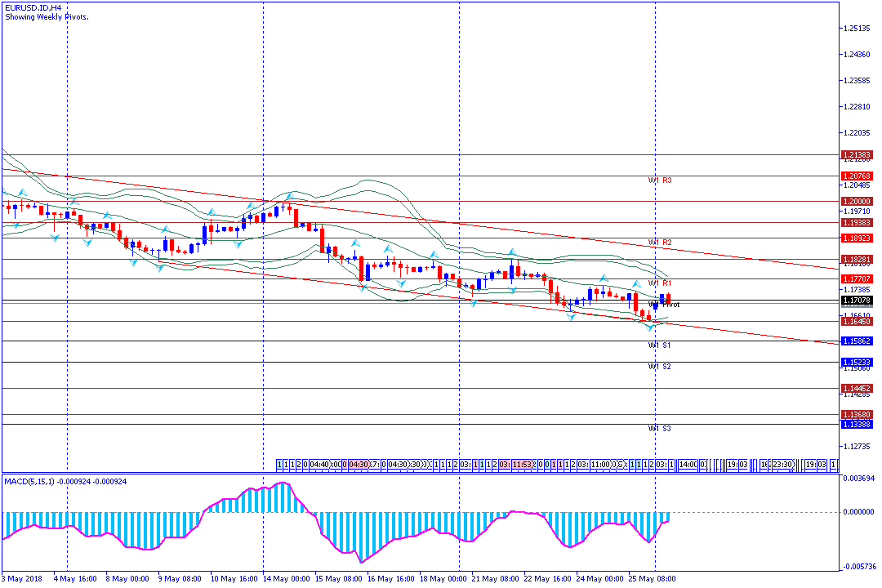Click the W1 Pivot label

coord(664,305)
